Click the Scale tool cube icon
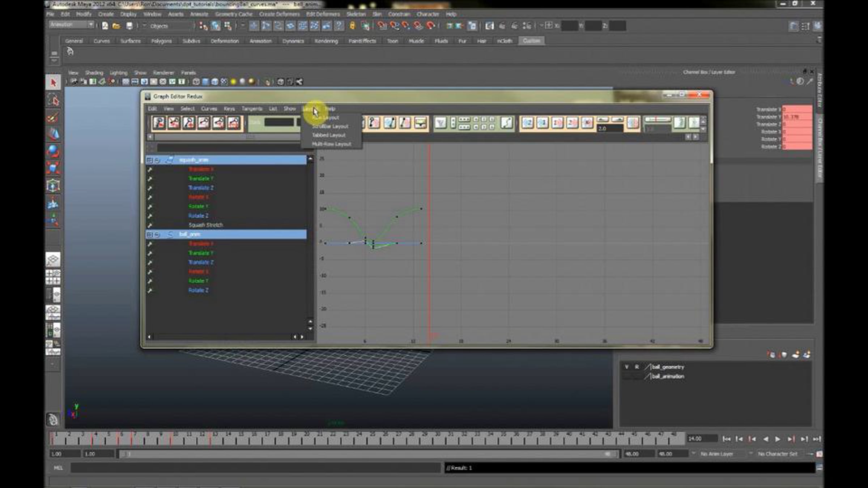This screenshot has width=868, height=488. (x=53, y=168)
